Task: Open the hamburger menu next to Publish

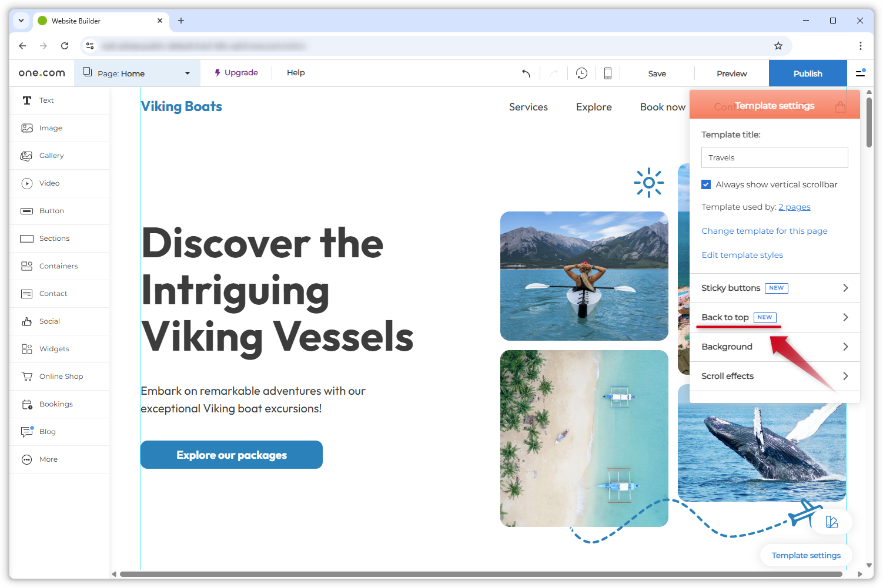Action: tap(860, 73)
